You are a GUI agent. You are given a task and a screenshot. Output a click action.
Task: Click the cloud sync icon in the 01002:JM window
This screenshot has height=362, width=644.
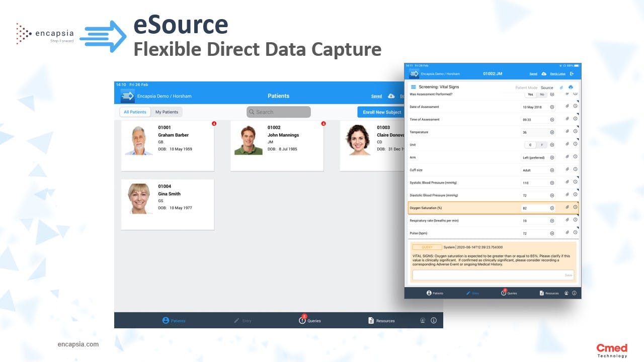pos(544,74)
